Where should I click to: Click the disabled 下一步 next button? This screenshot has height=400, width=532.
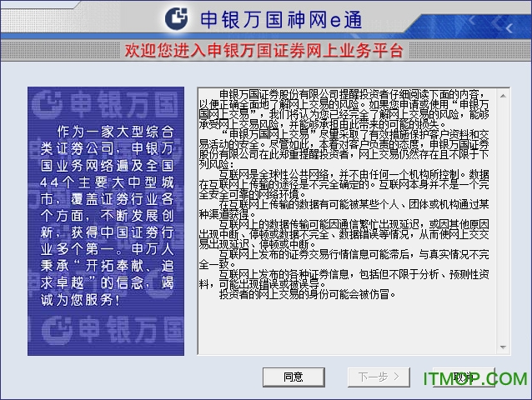pyautogui.click(x=379, y=377)
